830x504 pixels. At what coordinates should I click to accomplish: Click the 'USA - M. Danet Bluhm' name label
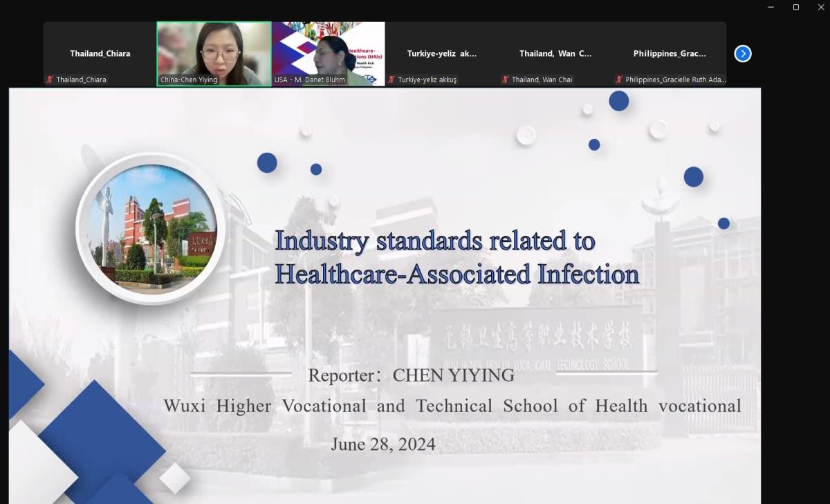(x=309, y=80)
